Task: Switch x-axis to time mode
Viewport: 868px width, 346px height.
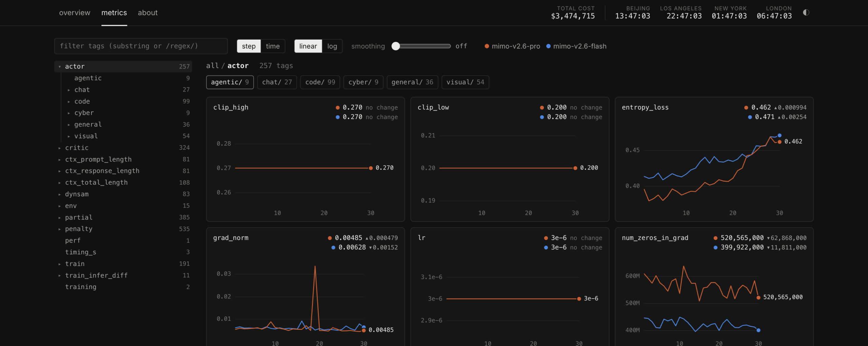Action: [273, 46]
